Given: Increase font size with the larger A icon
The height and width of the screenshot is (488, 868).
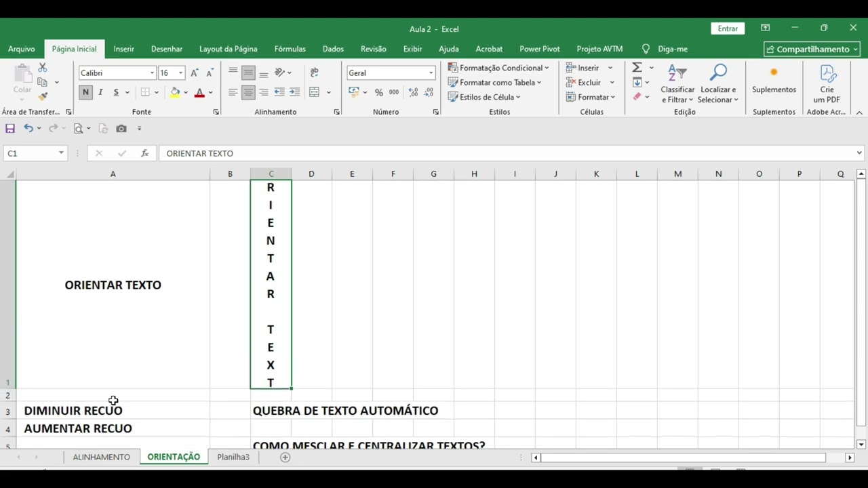Looking at the screenshot, I should (x=195, y=73).
